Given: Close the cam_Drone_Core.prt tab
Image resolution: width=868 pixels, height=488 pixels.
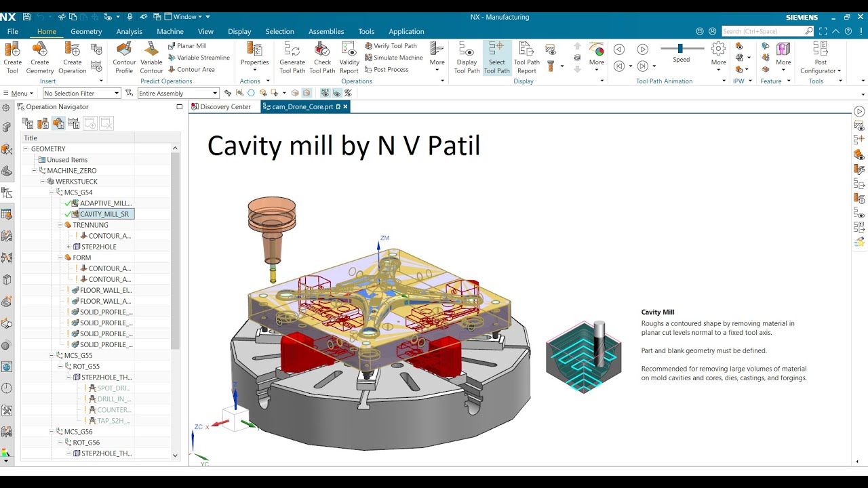Looking at the screenshot, I should point(345,106).
